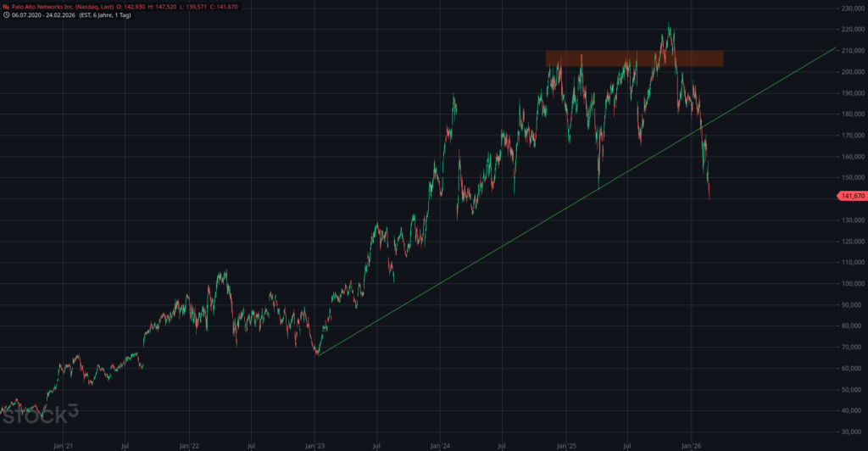Click Jan '21 on the time axis

point(63,444)
